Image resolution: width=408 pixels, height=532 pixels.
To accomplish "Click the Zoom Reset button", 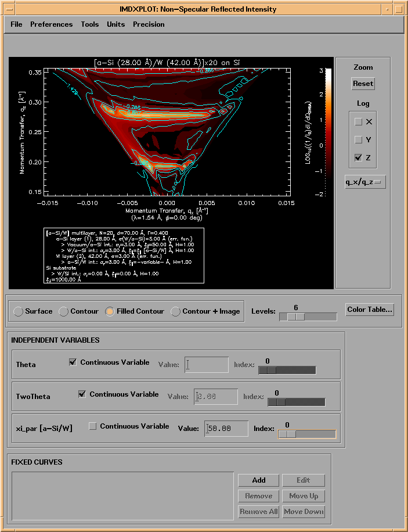I will 363,84.
